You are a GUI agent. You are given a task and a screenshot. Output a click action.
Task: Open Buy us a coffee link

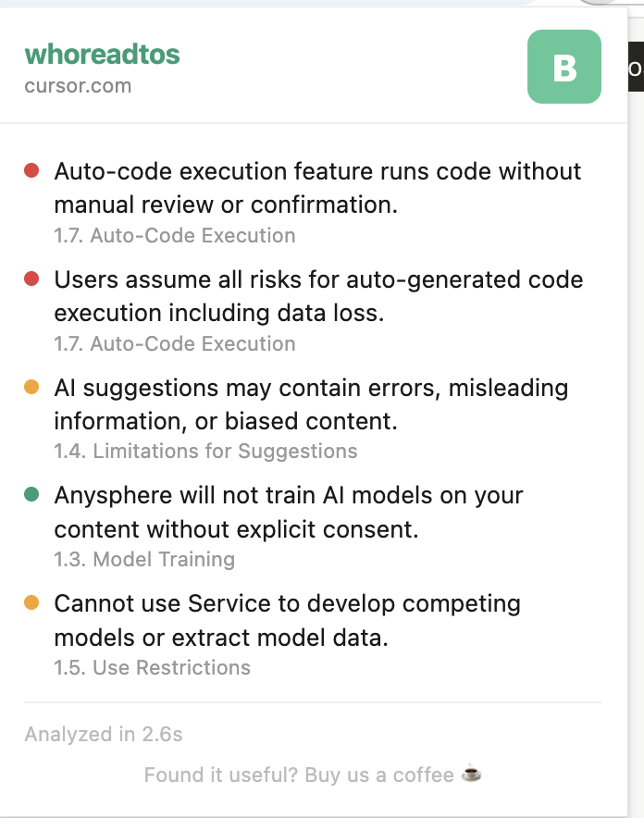tap(379, 775)
